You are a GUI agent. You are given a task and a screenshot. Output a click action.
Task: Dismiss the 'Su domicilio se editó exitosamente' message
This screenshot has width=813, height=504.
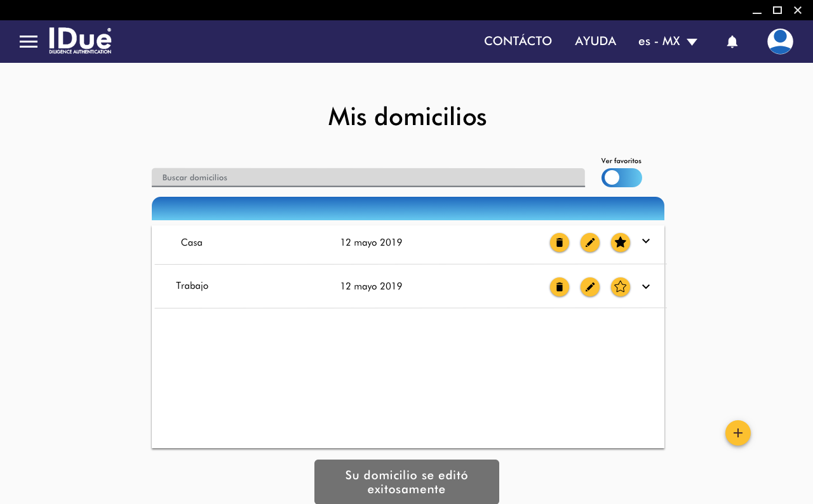406,482
